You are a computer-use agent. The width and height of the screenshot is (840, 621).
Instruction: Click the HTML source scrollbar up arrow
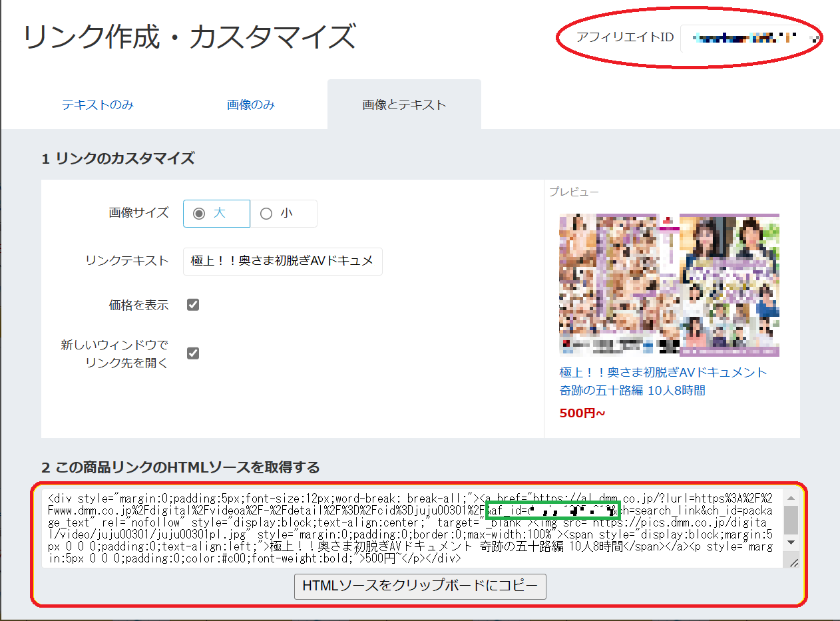click(790, 499)
